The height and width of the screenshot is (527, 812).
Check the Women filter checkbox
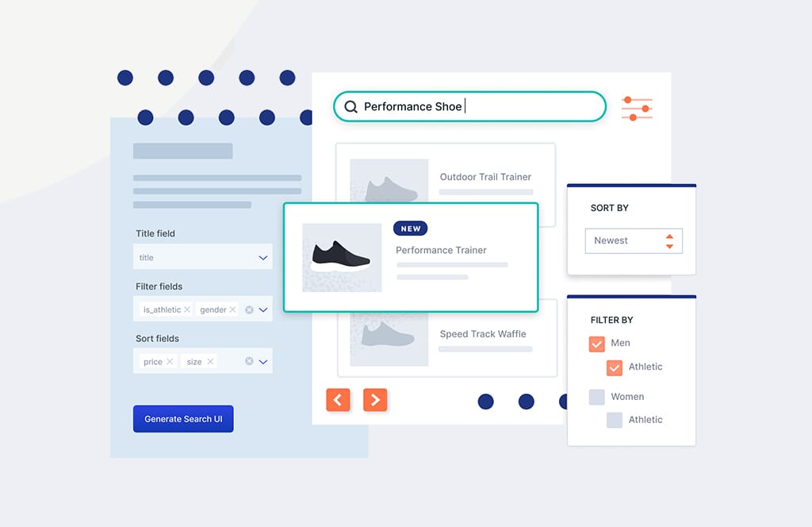[x=597, y=397]
